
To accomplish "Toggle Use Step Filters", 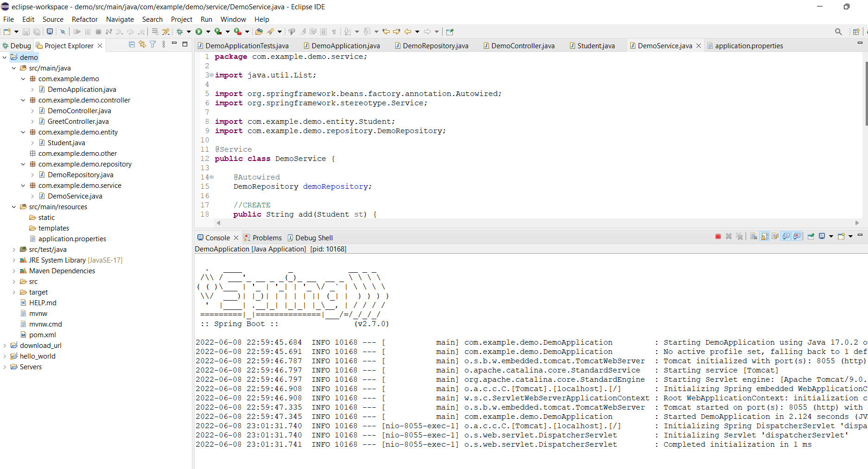I will tap(166, 32).
